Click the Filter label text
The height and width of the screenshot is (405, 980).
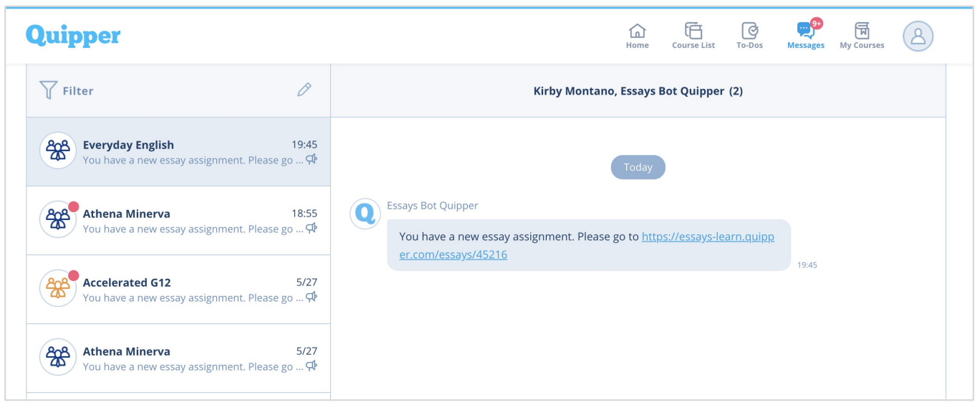coord(78,91)
